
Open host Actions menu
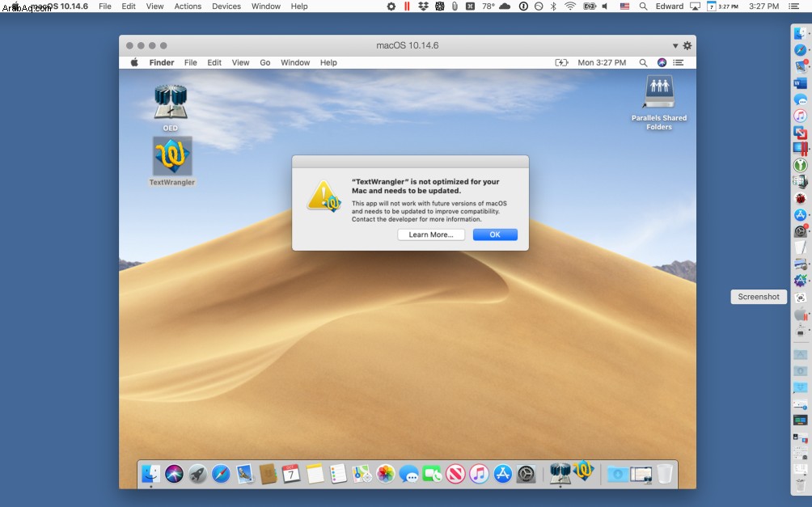188,6
